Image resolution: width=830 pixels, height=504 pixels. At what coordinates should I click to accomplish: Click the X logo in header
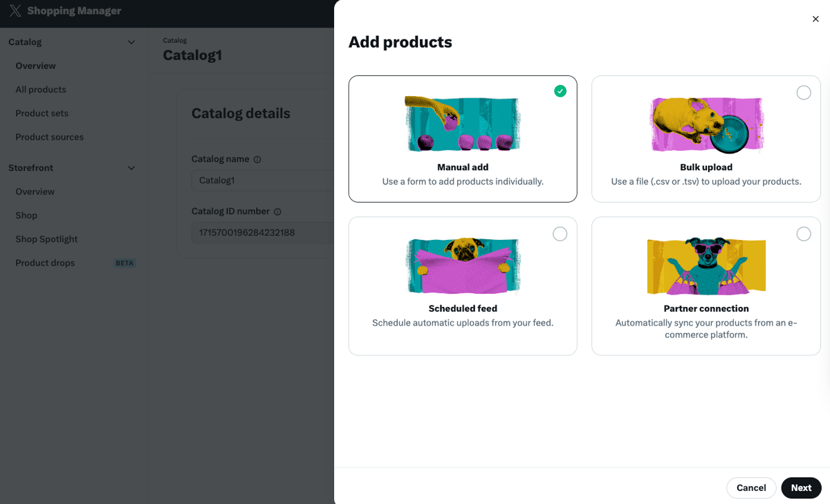(15, 11)
